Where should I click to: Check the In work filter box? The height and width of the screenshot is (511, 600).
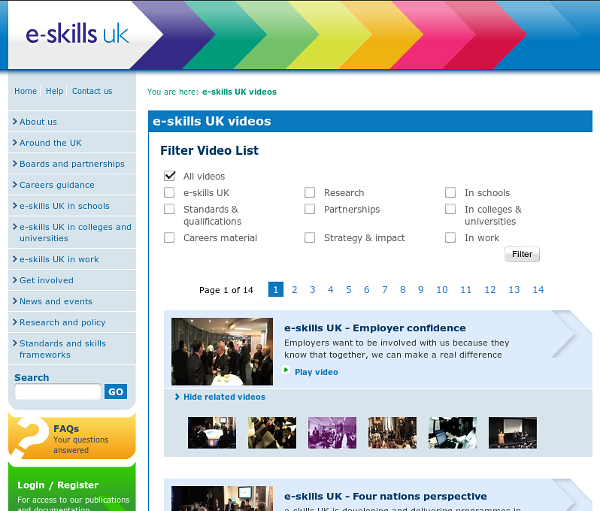point(450,238)
